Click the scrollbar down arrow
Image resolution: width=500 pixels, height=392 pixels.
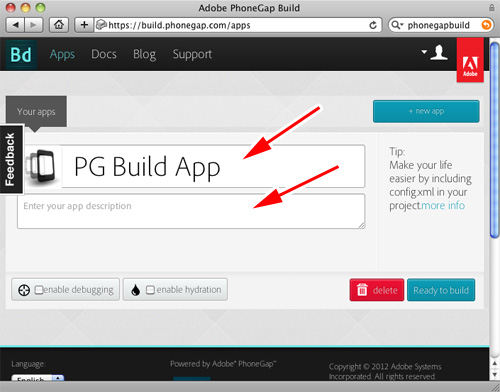[495, 374]
